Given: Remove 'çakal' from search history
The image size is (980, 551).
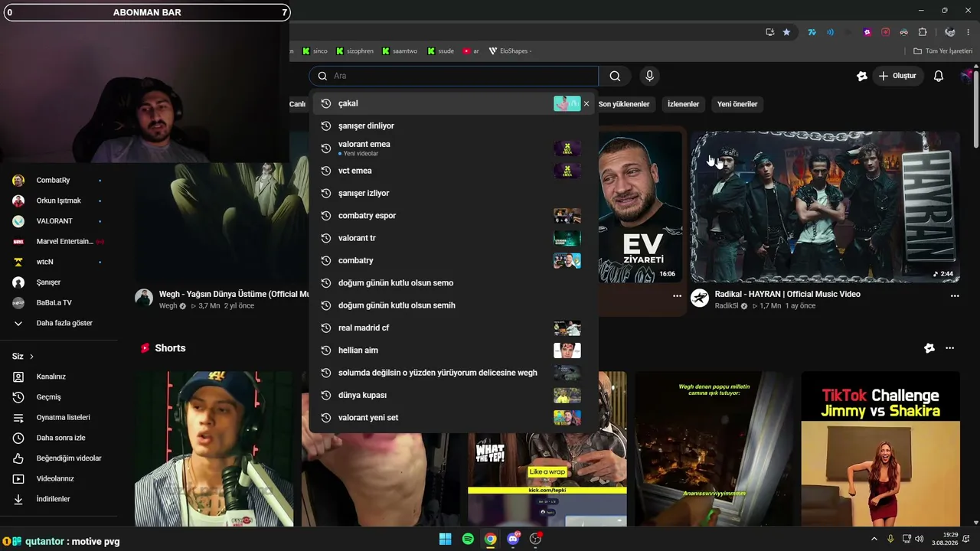Looking at the screenshot, I should [x=586, y=103].
